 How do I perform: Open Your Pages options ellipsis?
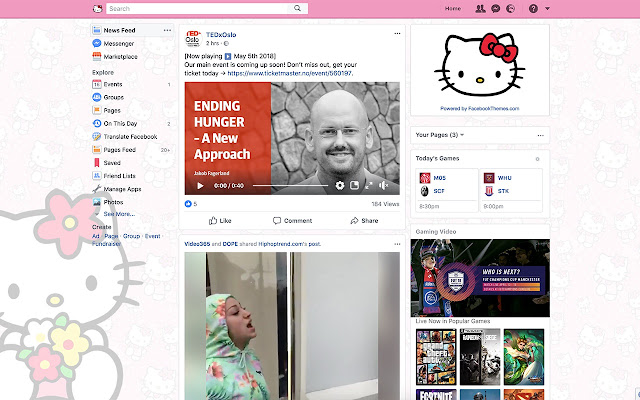coord(540,135)
